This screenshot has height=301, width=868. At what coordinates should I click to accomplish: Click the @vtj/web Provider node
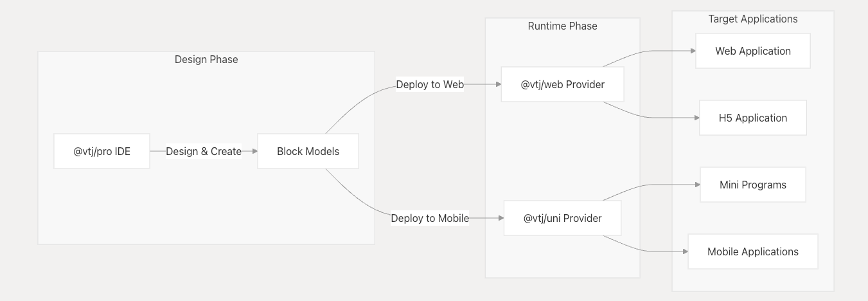[x=562, y=84]
